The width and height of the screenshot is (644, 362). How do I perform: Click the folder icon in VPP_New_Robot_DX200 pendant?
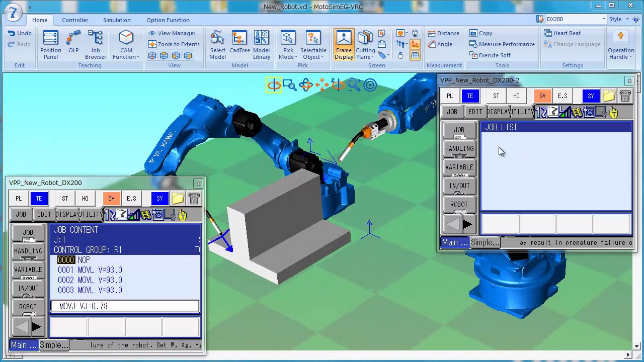(178, 198)
